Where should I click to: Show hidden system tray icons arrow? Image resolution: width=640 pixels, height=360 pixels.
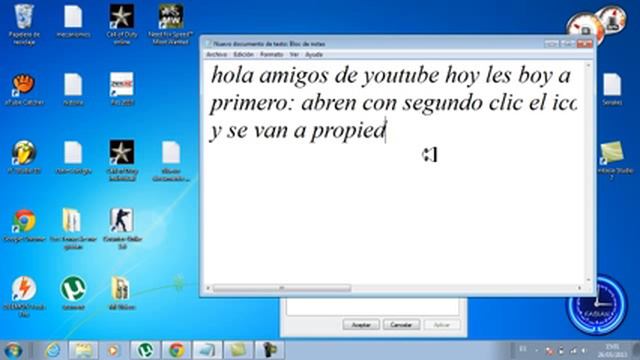click(537, 350)
